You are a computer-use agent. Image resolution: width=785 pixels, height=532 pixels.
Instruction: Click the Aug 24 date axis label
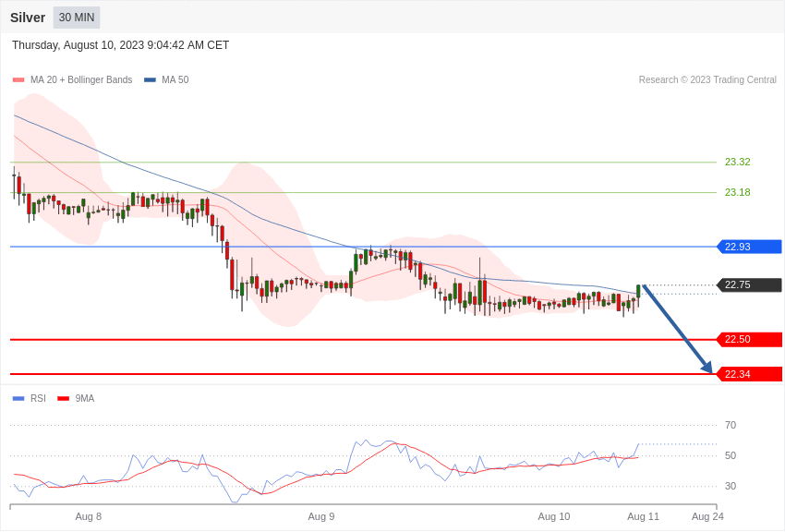(x=707, y=516)
